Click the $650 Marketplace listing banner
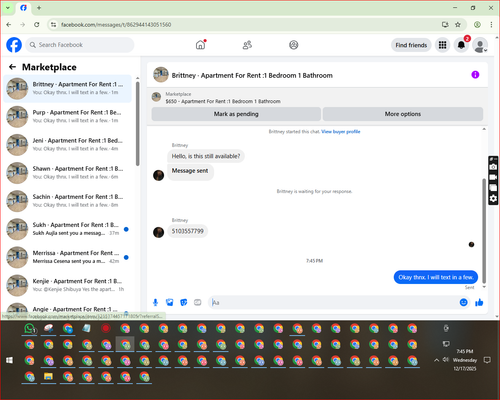The image size is (500, 400). [223, 101]
